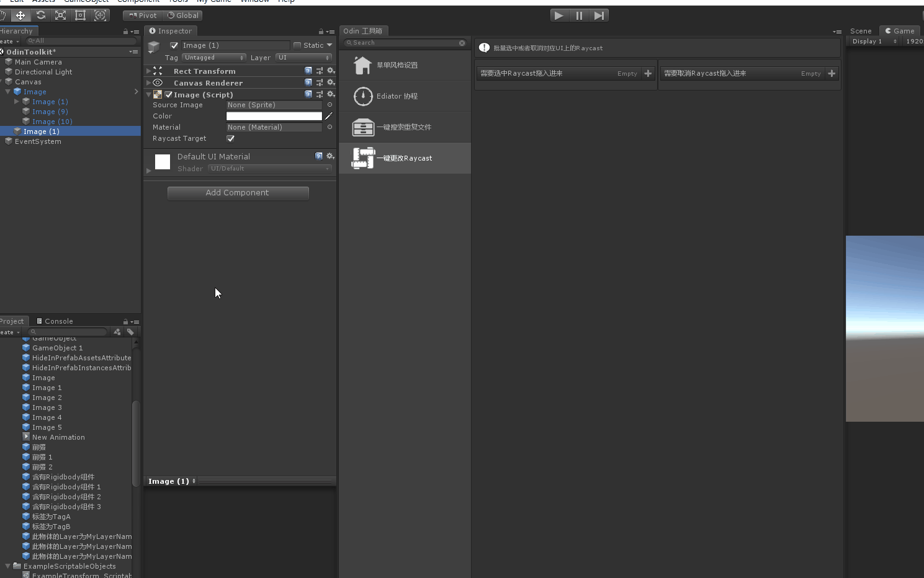Select the Rect transform tool
This screenshot has height=578, width=924.
click(x=80, y=16)
